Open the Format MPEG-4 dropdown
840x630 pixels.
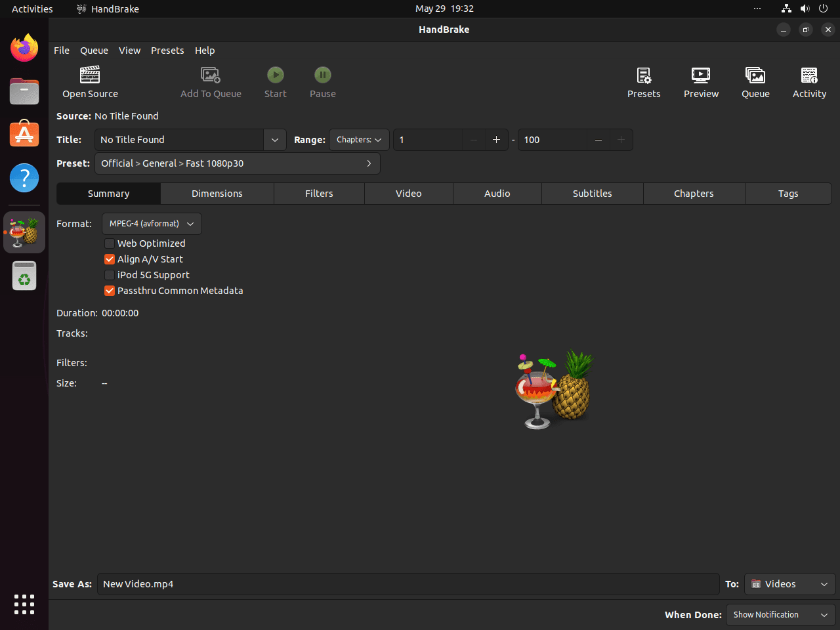pyautogui.click(x=152, y=224)
